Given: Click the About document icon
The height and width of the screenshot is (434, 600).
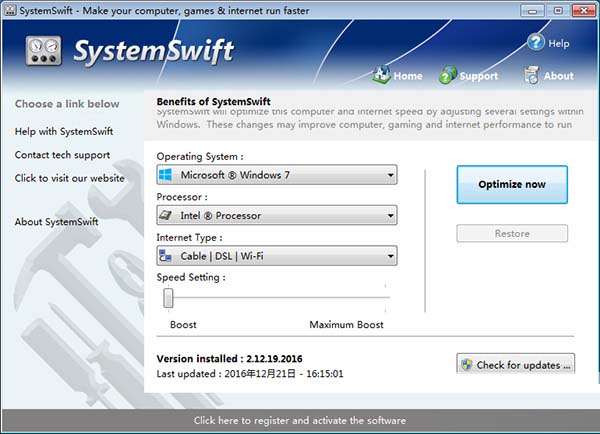Looking at the screenshot, I should coord(532,75).
